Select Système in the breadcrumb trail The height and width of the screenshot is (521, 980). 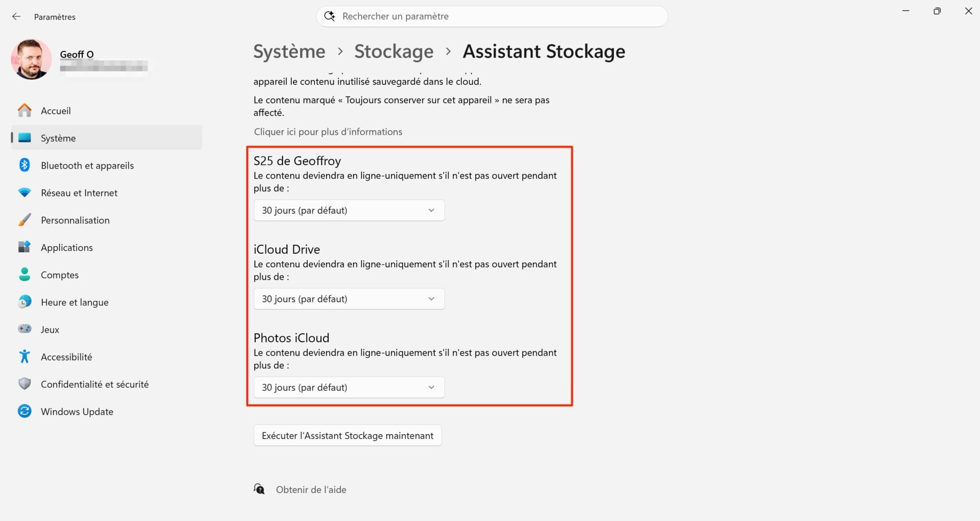click(x=289, y=51)
